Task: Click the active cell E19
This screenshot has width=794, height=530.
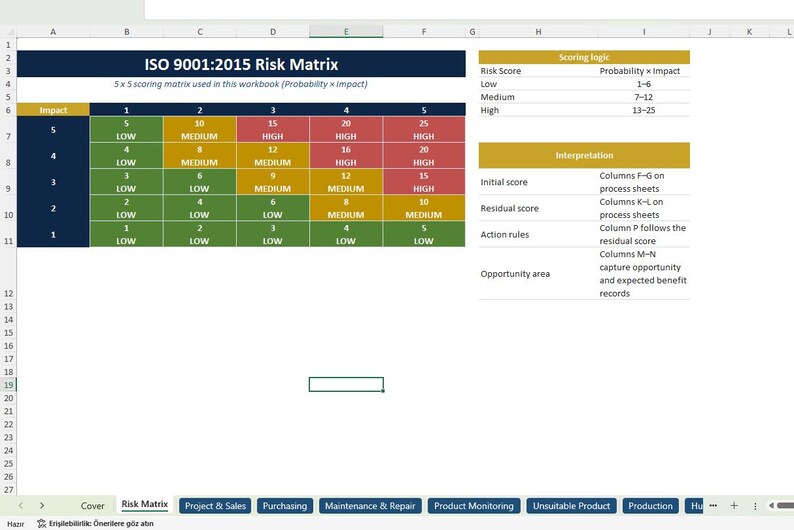Action: 346,385
